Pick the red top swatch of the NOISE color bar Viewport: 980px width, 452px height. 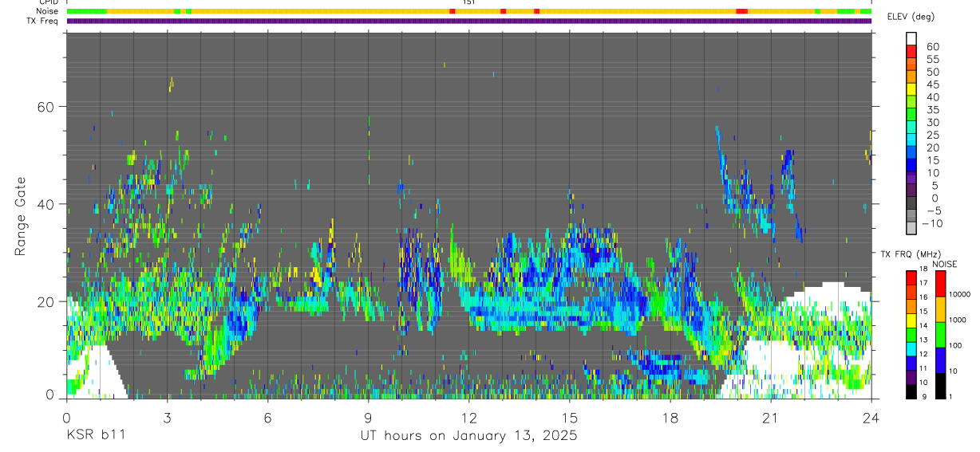point(939,284)
